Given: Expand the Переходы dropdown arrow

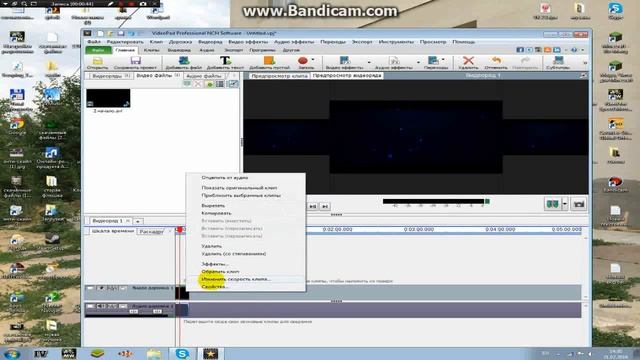Looking at the screenshot, I should [443, 60].
